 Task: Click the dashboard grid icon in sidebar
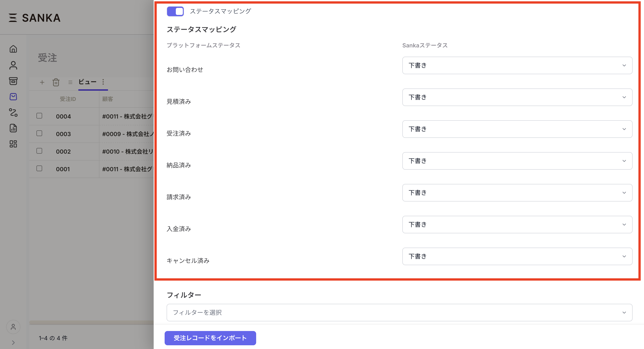[13, 144]
